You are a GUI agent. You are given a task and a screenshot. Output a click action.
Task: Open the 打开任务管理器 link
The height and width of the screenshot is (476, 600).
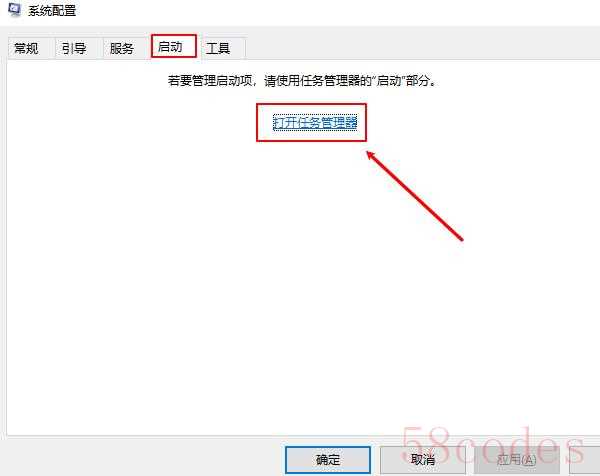click(315, 122)
